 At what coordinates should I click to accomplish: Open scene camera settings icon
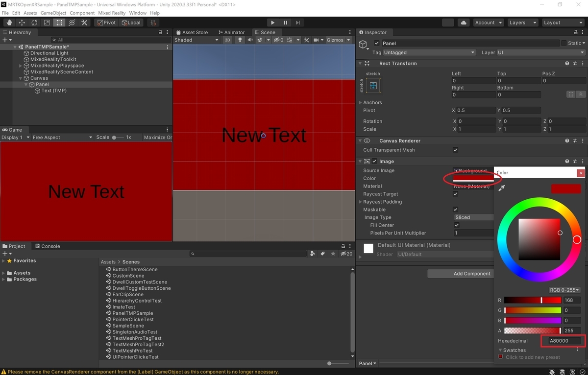click(316, 40)
